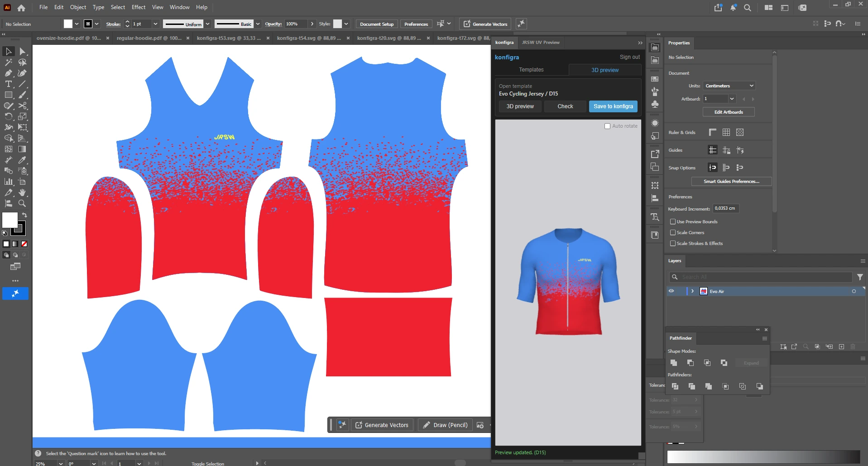Screen dimensions: 868x466
Task: Select the Hand tool
Action: (22, 192)
